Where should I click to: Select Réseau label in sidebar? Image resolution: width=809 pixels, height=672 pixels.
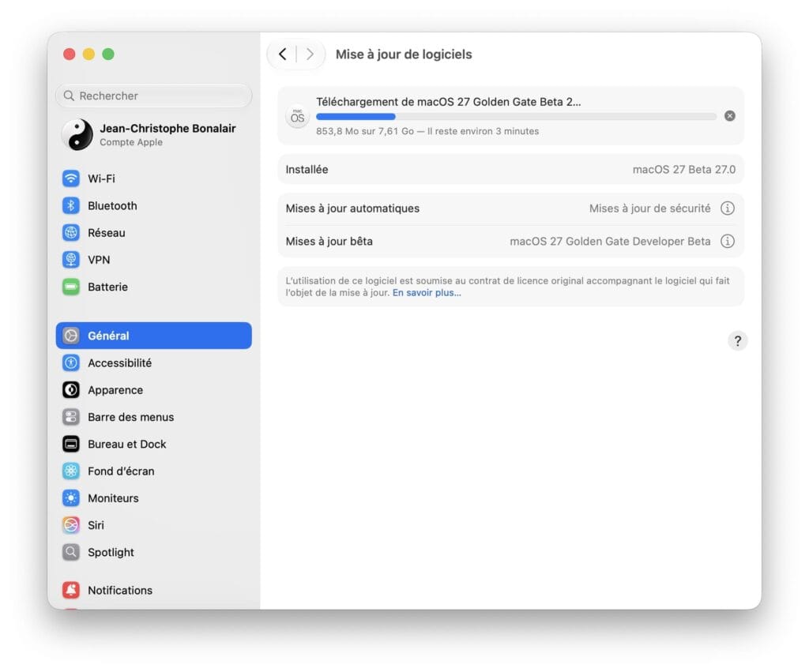click(107, 233)
